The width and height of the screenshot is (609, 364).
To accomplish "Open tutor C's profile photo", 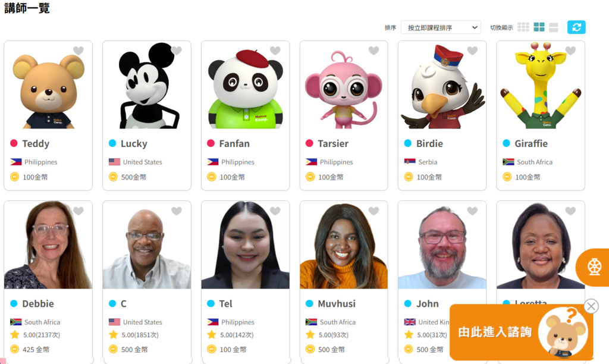I will coord(147,244).
